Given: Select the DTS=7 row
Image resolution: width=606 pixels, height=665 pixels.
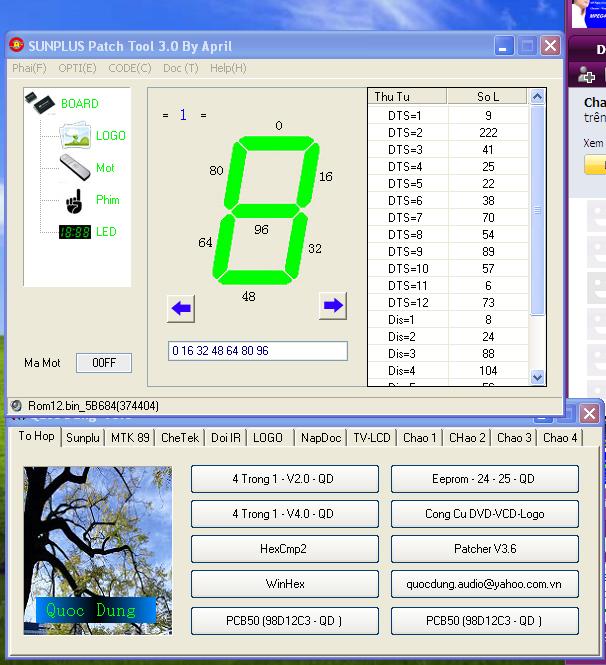Looking at the screenshot, I should tap(448, 218).
